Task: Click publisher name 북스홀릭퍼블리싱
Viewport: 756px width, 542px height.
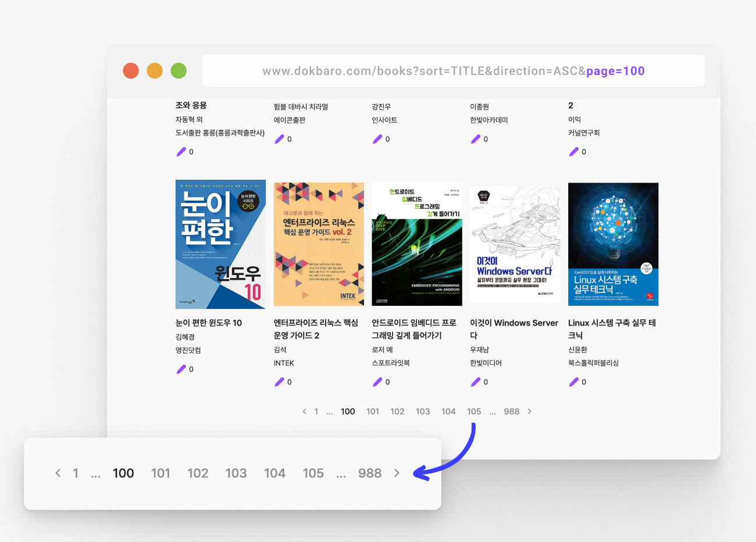Action: pos(594,363)
